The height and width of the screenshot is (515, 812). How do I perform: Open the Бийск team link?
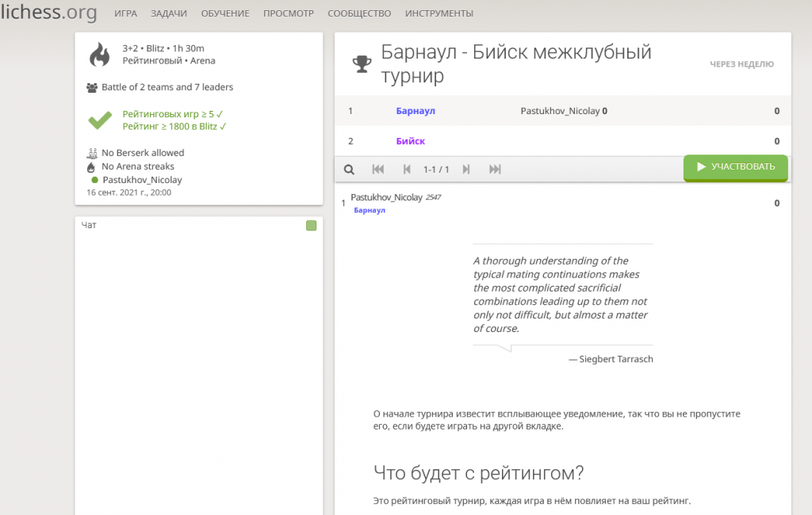(411, 141)
